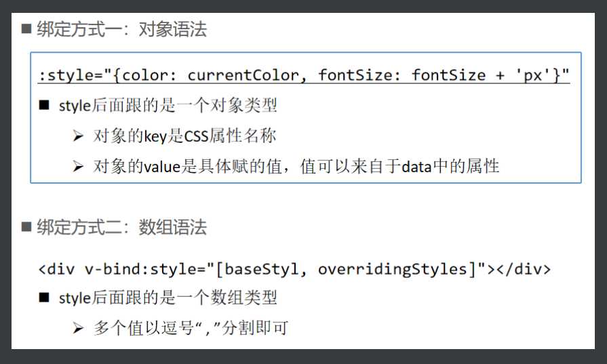This screenshot has width=607, height=364.
Task: Click overridingStyles in the array code
Action: [393, 269]
